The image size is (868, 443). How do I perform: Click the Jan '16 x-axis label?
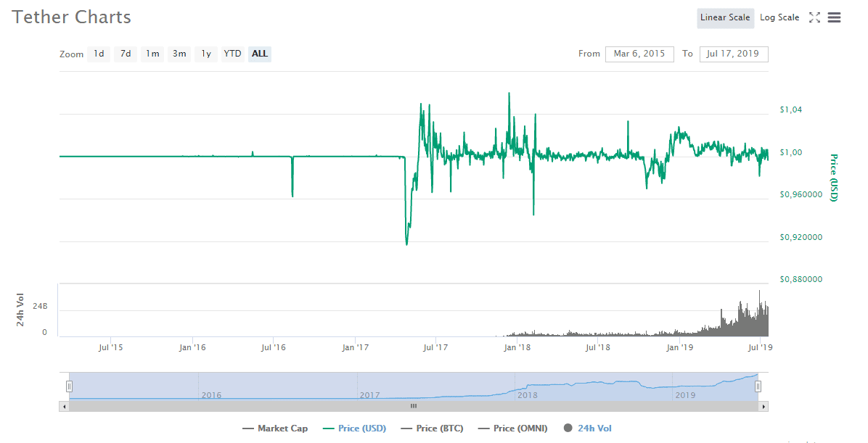tap(192, 347)
